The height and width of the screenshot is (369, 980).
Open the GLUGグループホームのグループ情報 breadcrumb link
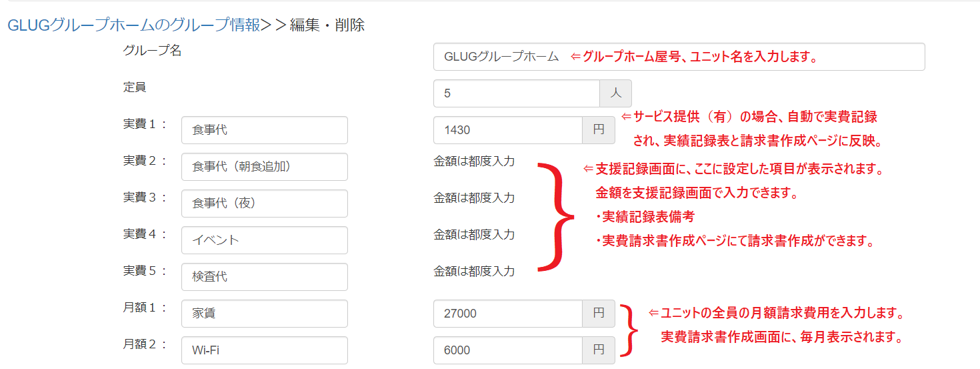(133, 25)
